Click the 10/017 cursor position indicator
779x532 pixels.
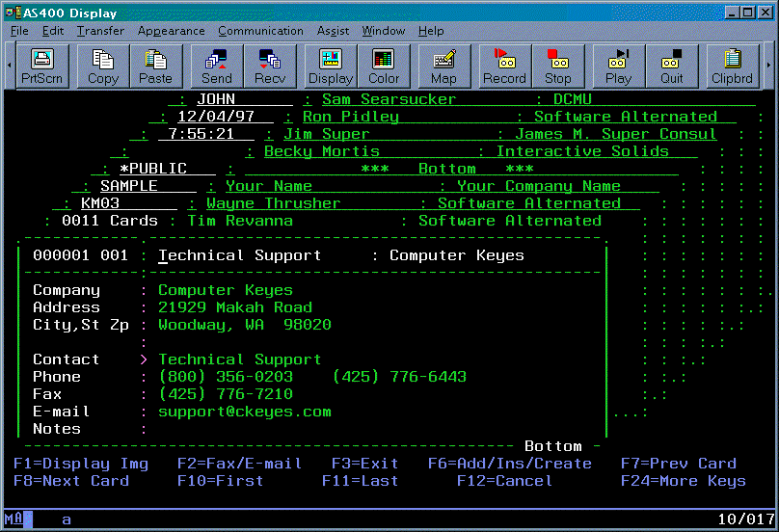(746, 519)
